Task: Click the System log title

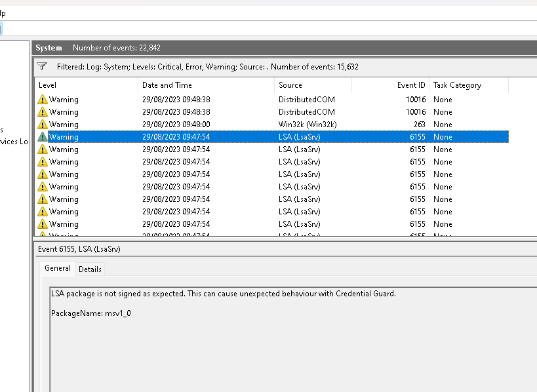Action: point(49,48)
